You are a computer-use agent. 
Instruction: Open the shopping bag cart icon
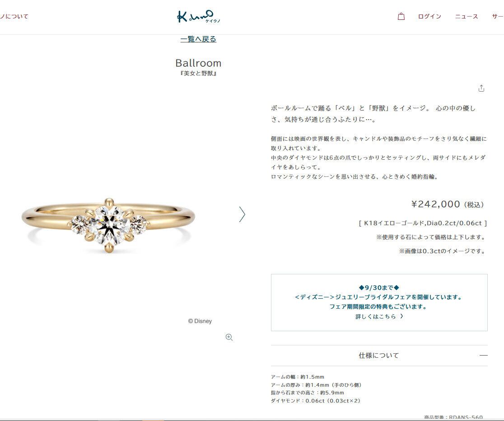tap(401, 16)
